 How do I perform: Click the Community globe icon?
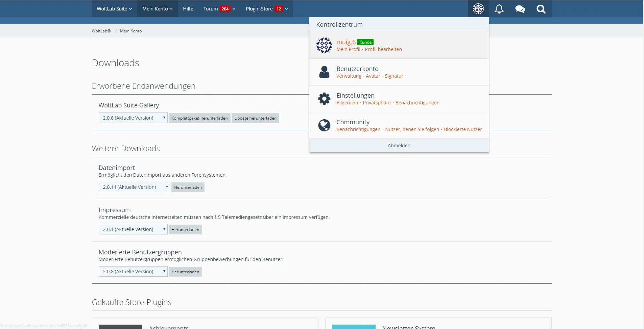click(x=324, y=125)
